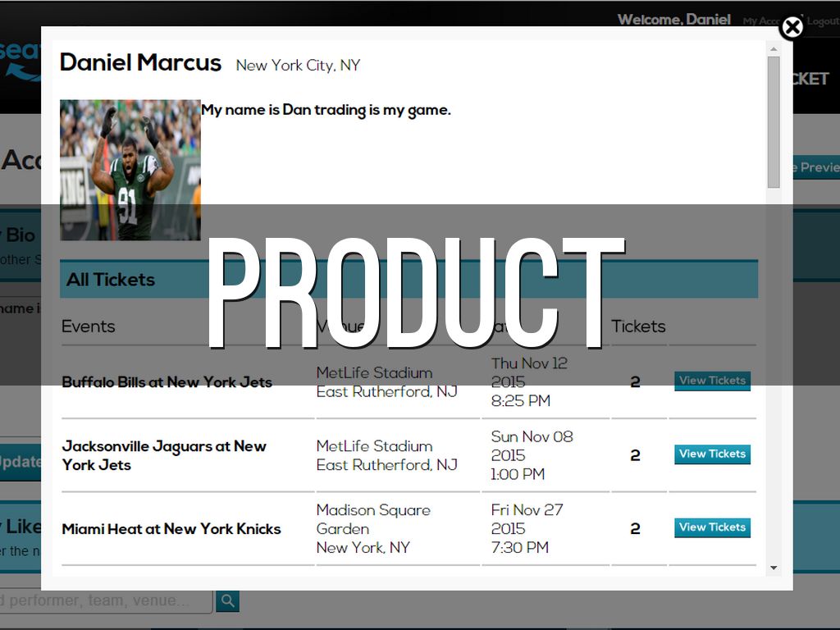The width and height of the screenshot is (840, 630).
Task: Click the popup's vertical scrollbar thumb
Action: [x=774, y=121]
